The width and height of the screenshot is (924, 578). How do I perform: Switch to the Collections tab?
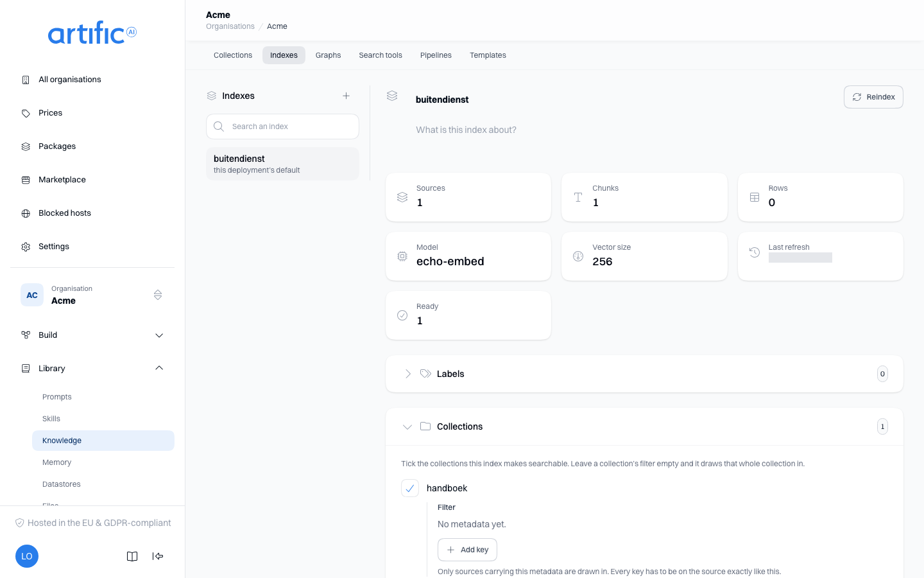[x=233, y=55]
